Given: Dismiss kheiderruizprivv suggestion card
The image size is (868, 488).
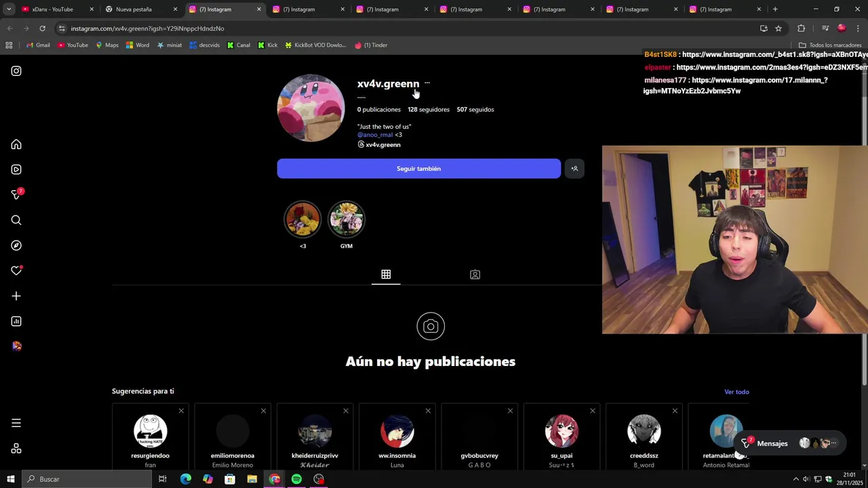Looking at the screenshot, I should [x=346, y=411].
